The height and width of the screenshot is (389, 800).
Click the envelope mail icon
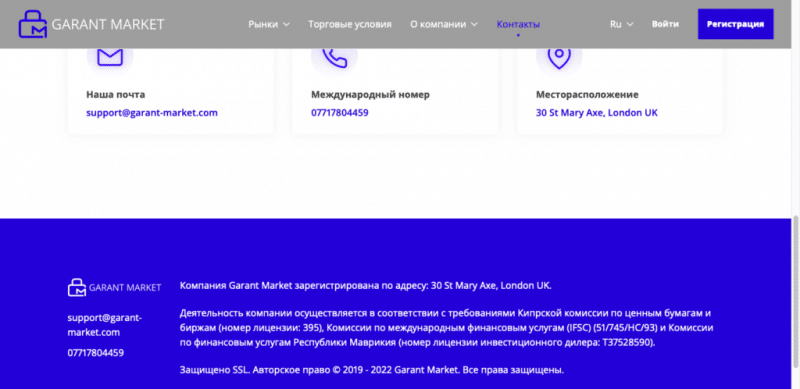pyautogui.click(x=110, y=56)
